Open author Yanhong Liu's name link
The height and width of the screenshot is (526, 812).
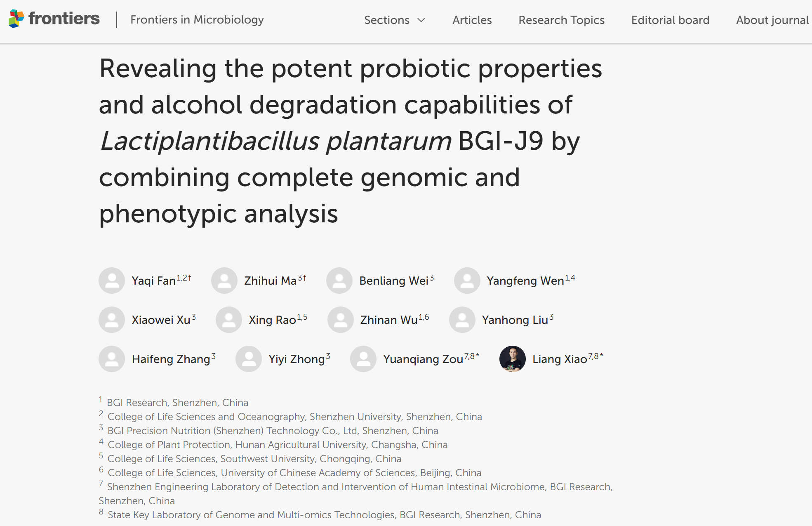[515, 320]
